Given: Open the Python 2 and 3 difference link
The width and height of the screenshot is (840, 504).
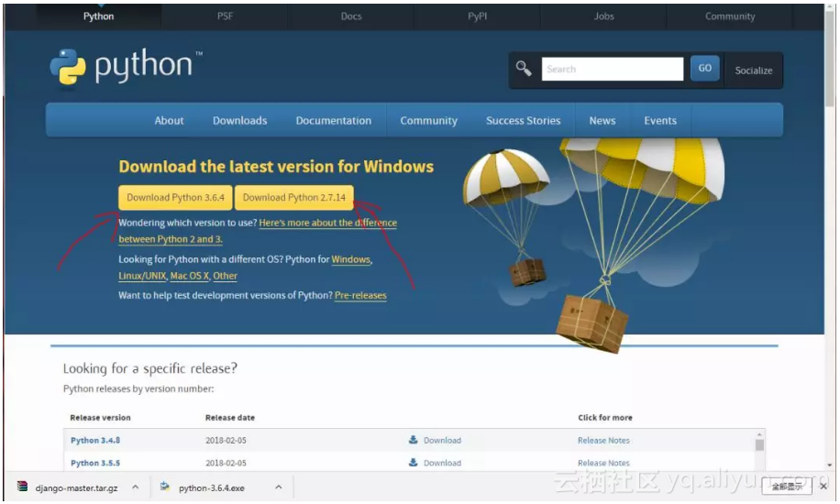Looking at the screenshot, I should click(328, 223).
